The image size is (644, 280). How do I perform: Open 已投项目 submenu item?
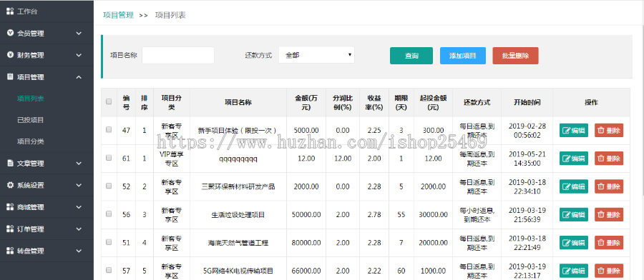(30, 120)
